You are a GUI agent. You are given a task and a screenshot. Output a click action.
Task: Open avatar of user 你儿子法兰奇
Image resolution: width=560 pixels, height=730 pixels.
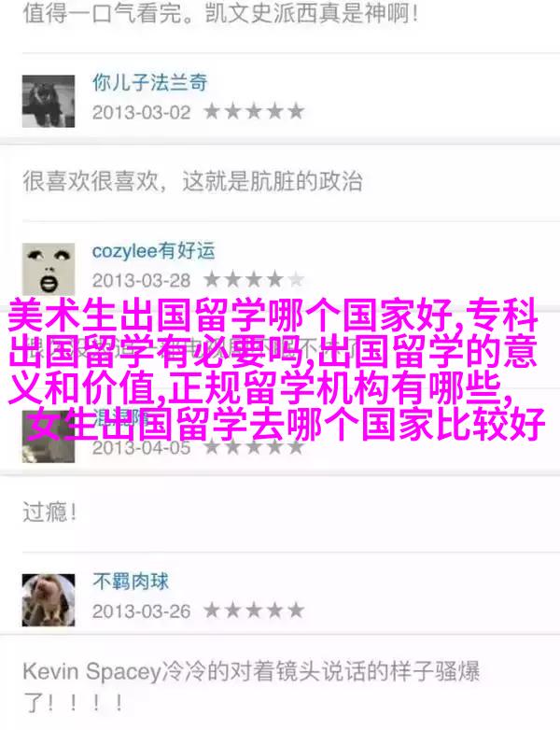49,101
